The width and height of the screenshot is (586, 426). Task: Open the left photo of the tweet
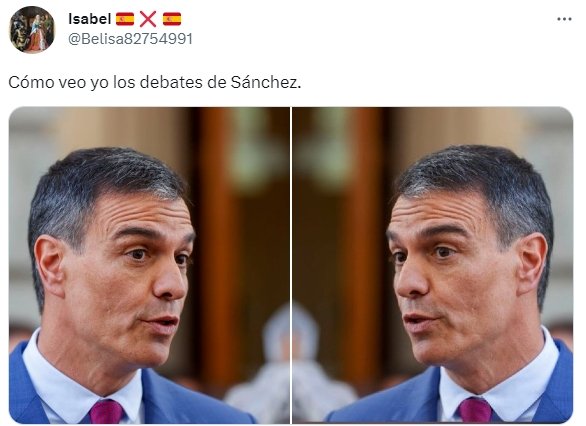(149, 265)
